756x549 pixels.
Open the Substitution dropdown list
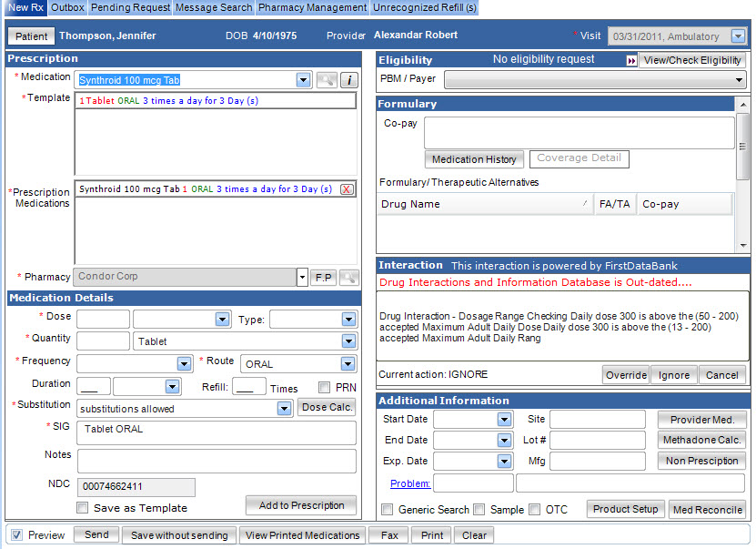click(x=284, y=409)
